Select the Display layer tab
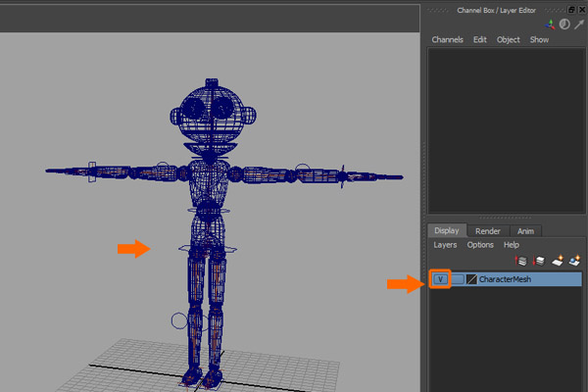Screen dimensions: 588x392 (x=447, y=230)
